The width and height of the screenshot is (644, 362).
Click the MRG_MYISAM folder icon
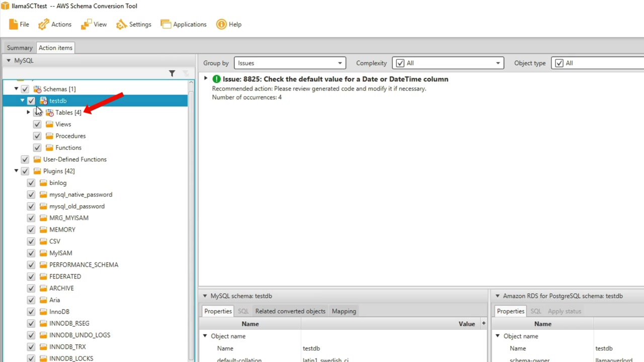[x=43, y=218]
